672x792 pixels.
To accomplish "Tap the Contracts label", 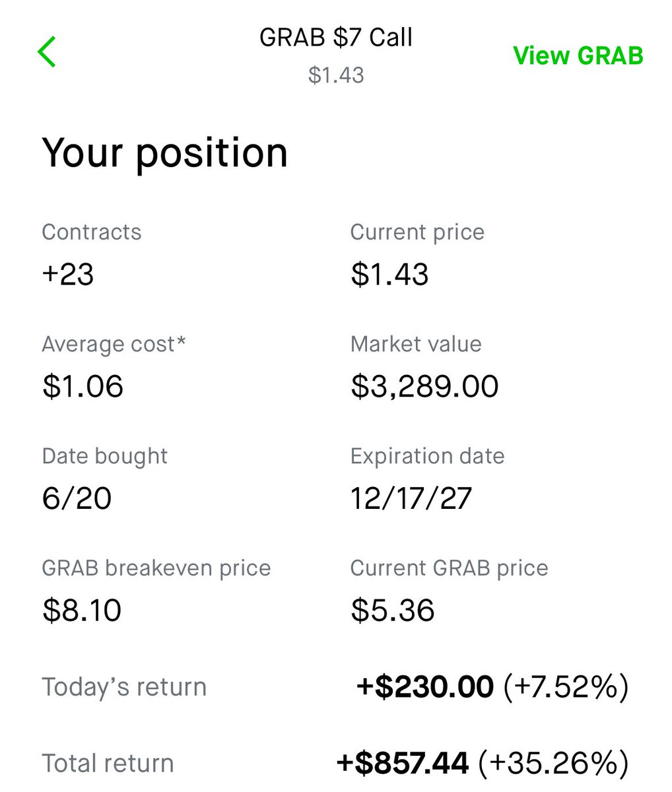I will click(x=92, y=232).
